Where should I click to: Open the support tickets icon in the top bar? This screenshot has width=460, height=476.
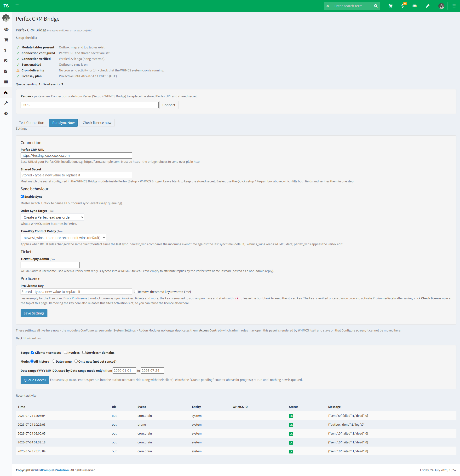tap(415, 6)
